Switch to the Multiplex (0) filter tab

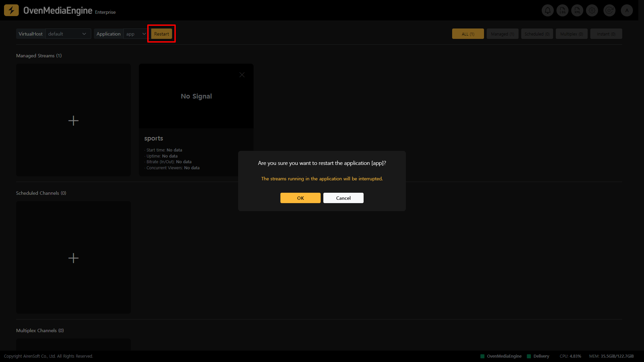(572, 34)
